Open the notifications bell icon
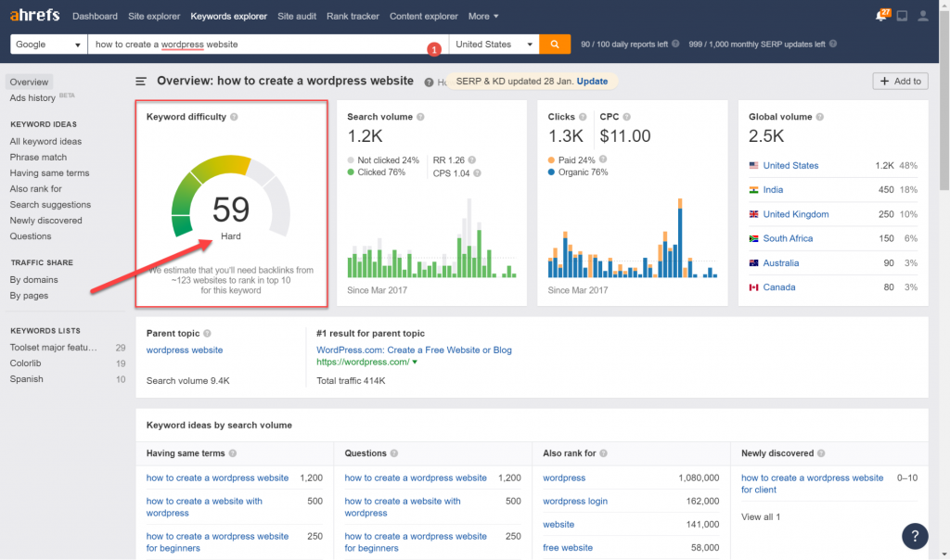Viewport: 950px width, 560px height. (881, 16)
